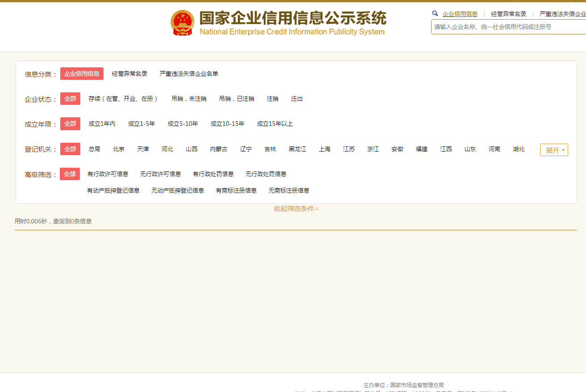Image resolution: width=586 pixels, height=392 pixels.
Task: Open 企业信用信息 tab above search box
Action: coord(460,14)
